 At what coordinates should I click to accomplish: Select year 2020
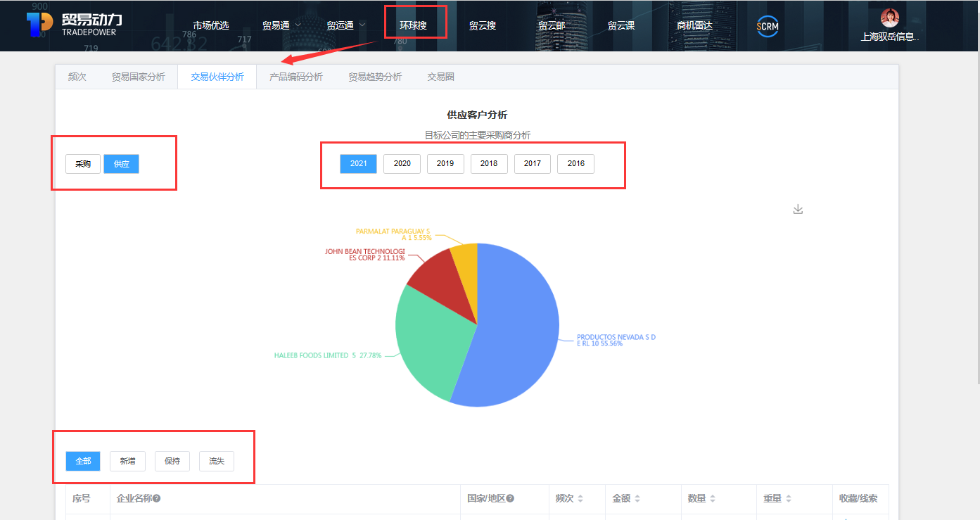(x=402, y=164)
